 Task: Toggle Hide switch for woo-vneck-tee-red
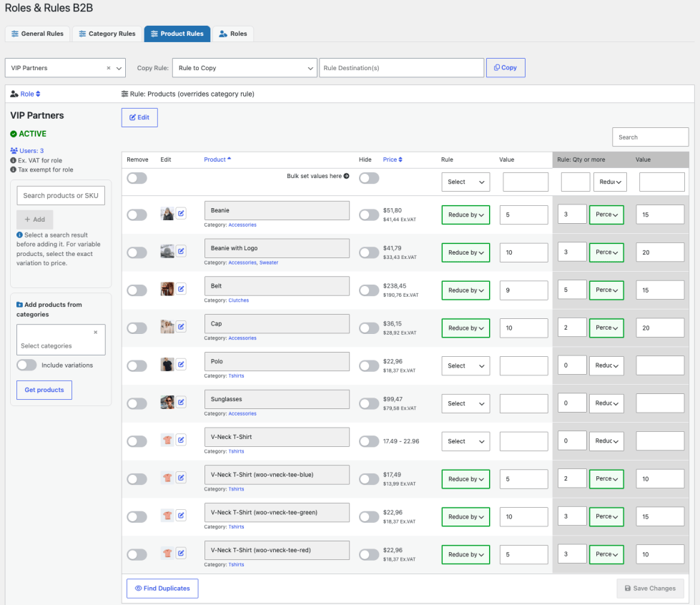click(369, 554)
